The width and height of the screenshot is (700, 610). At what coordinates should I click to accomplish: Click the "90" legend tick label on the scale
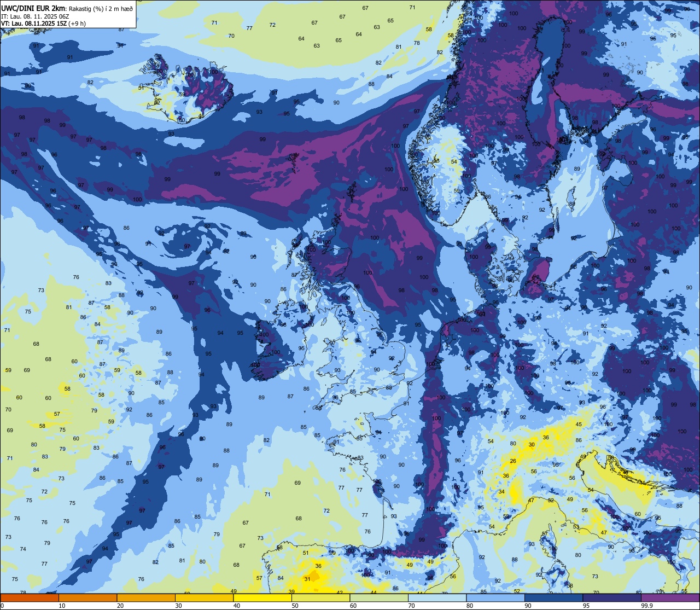point(528,606)
